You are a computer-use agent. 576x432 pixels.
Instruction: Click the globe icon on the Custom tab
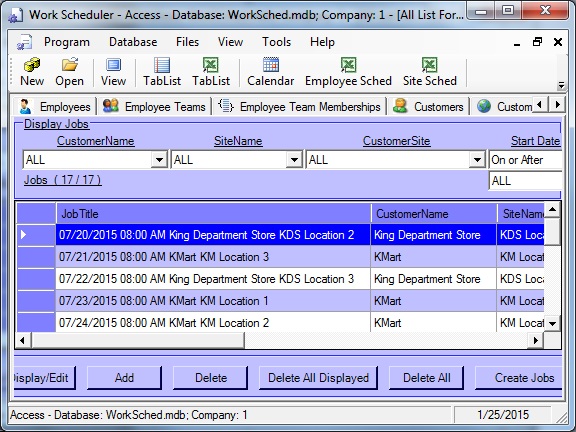484,106
